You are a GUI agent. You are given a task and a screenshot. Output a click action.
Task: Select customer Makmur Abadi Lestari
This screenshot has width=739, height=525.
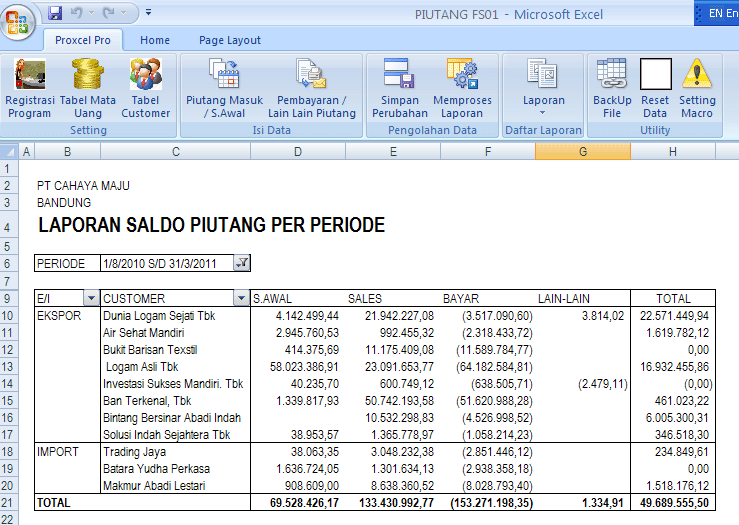point(154,485)
